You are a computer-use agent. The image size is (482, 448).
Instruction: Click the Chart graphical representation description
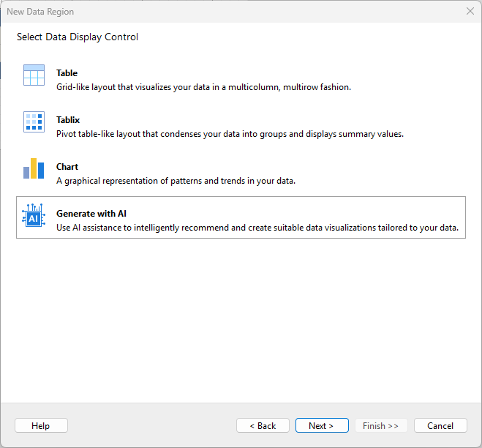click(176, 181)
